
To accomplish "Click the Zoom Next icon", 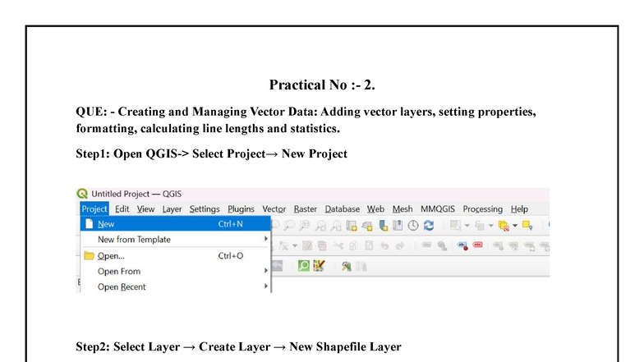I will 336,225.
